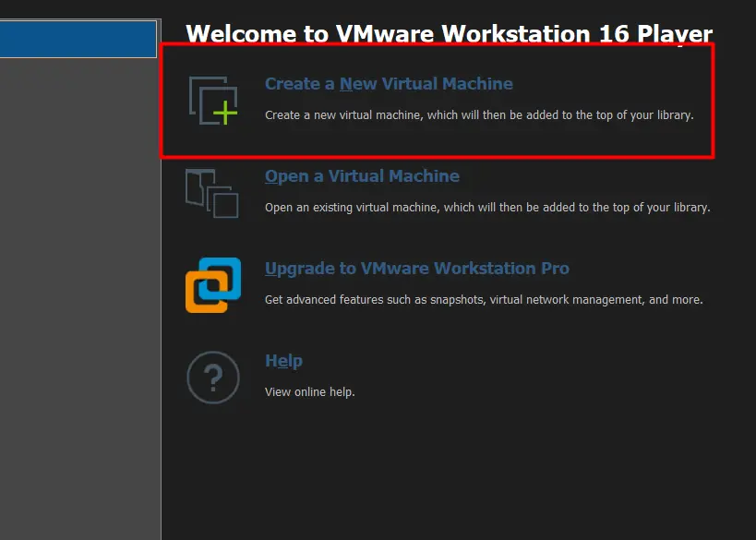The image size is (756, 540).
Task: Click the Create a New Virtual Machine icon
Action: (x=213, y=100)
